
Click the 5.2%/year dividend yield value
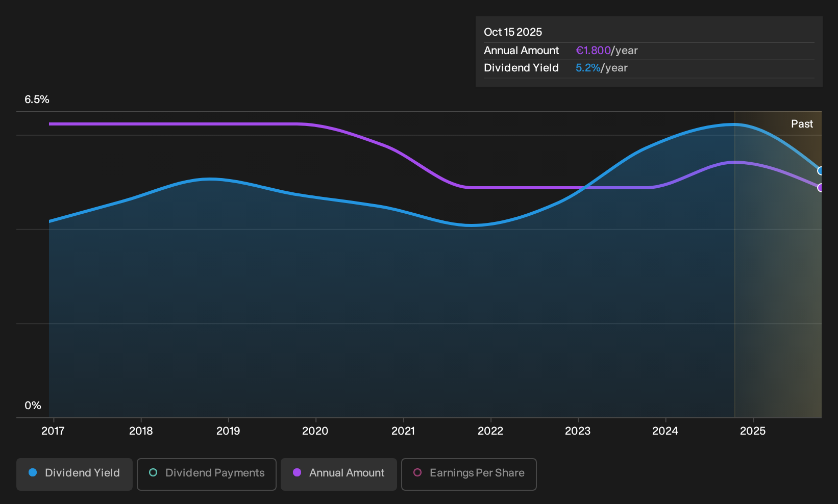602,68
